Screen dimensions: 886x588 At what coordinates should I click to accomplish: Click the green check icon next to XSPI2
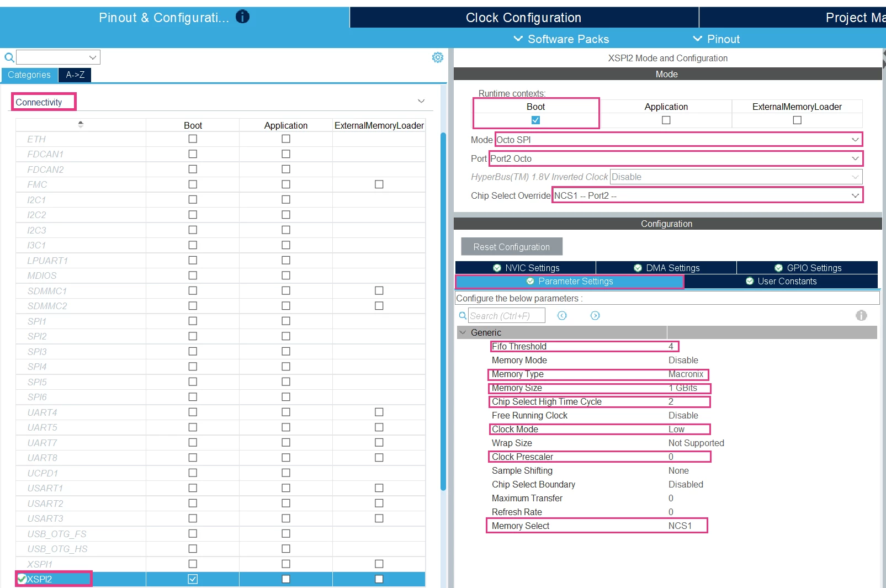pyautogui.click(x=22, y=579)
